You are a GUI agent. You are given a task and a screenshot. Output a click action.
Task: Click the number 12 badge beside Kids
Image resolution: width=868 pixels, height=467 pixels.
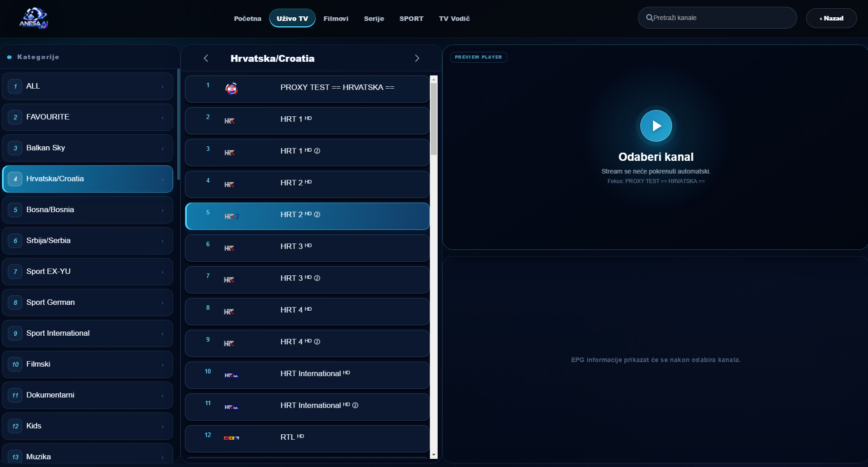click(x=15, y=426)
